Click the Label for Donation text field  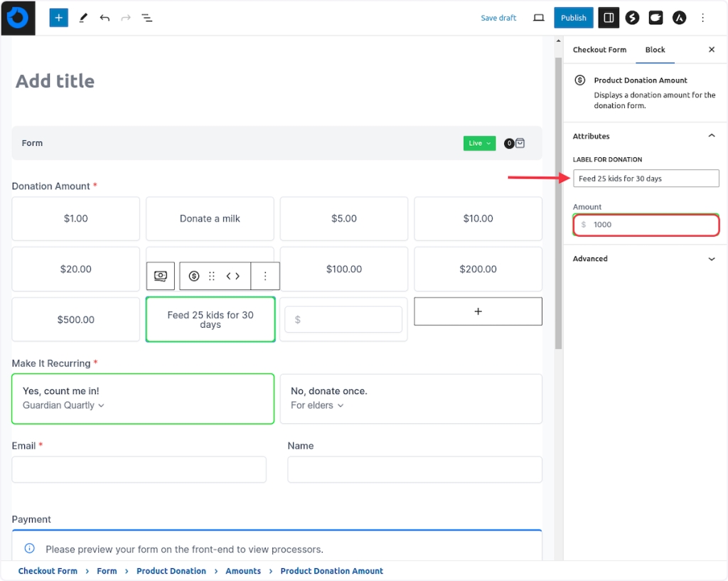tap(646, 178)
